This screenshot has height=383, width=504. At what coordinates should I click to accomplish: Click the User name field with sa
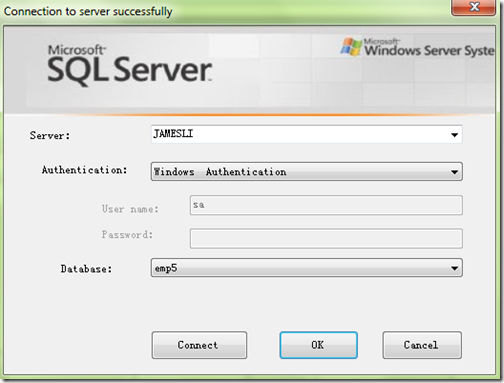326,205
